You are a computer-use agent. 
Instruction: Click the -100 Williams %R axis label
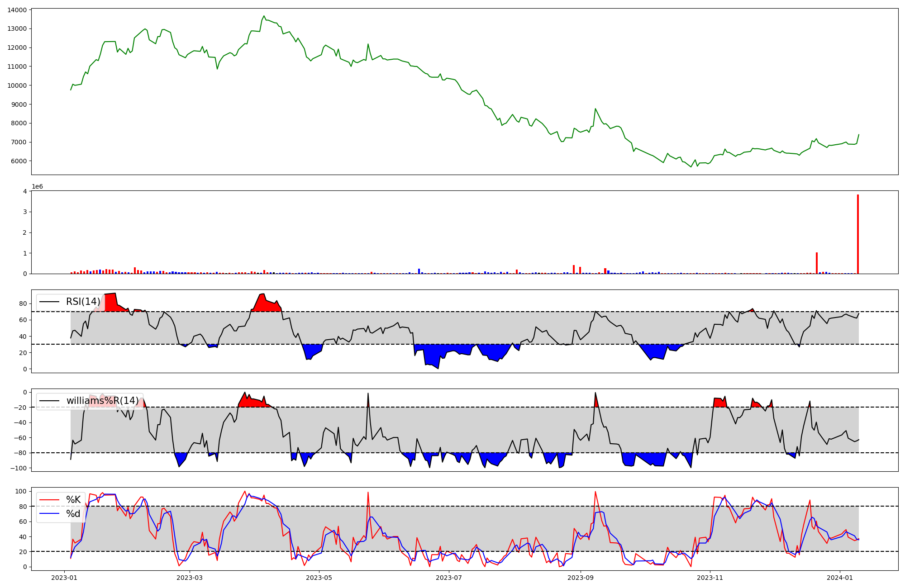[x=18, y=468]
